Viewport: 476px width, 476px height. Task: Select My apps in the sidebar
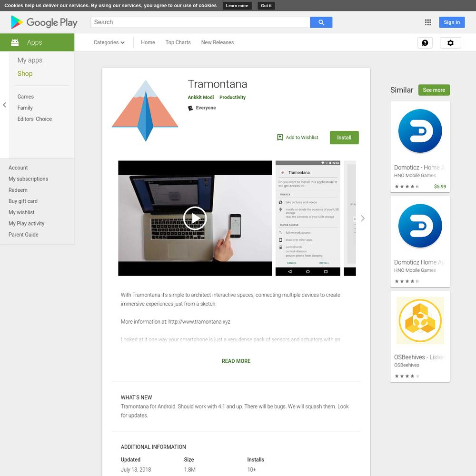(30, 60)
